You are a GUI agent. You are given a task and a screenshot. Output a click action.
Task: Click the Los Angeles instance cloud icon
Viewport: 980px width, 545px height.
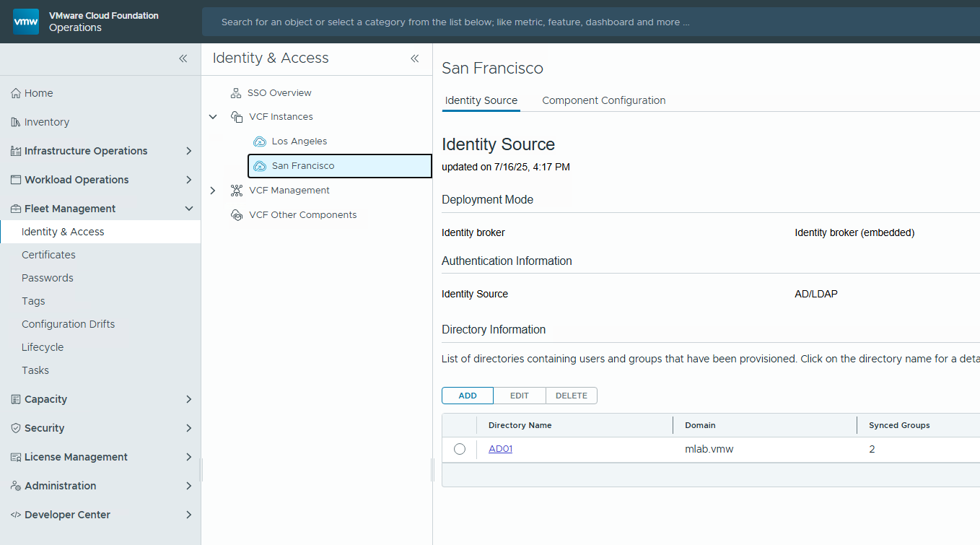(x=260, y=141)
